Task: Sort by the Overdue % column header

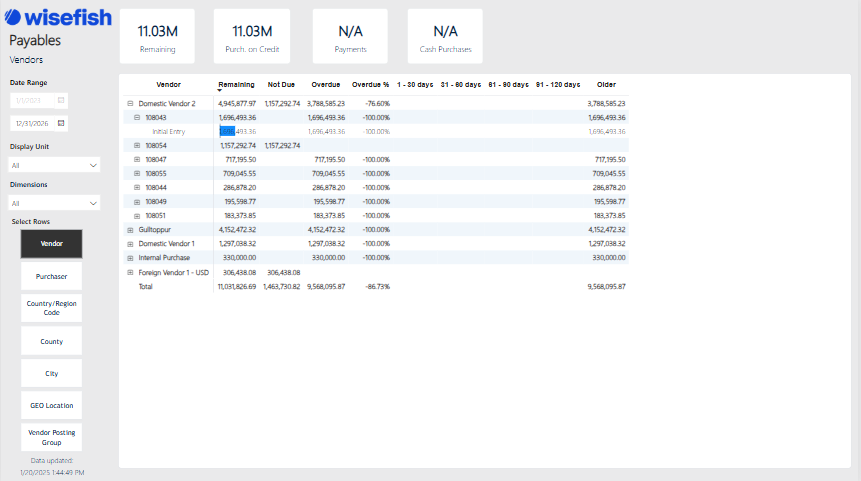Action: coord(370,84)
